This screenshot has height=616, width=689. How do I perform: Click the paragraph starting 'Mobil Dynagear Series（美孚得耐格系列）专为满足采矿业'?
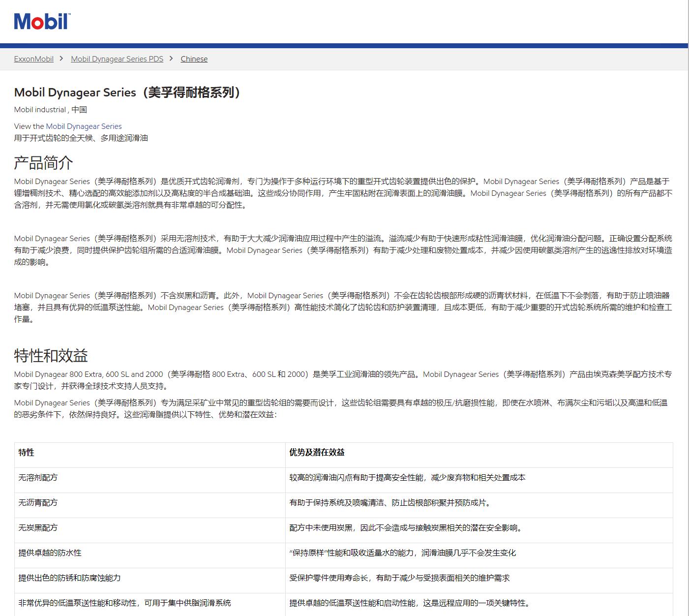coord(343,408)
